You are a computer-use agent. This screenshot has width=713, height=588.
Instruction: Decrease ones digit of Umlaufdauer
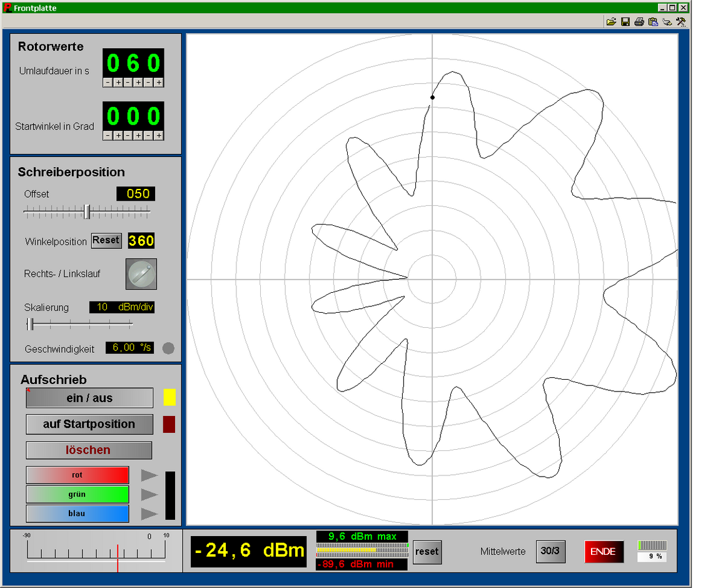coord(148,83)
